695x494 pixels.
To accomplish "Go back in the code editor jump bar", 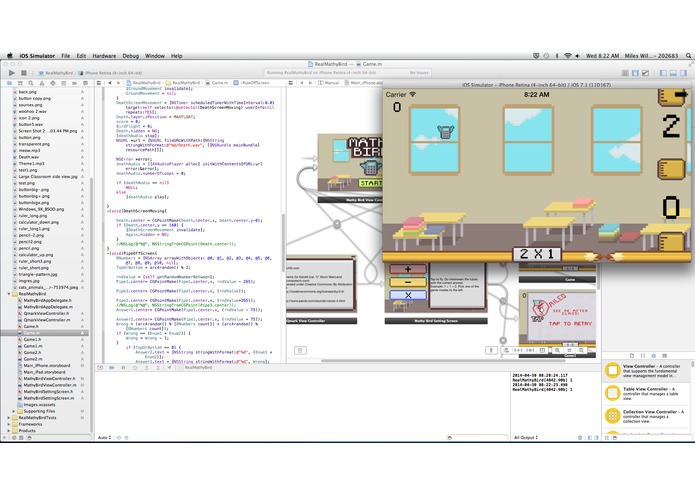I will (x=110, y=83).
